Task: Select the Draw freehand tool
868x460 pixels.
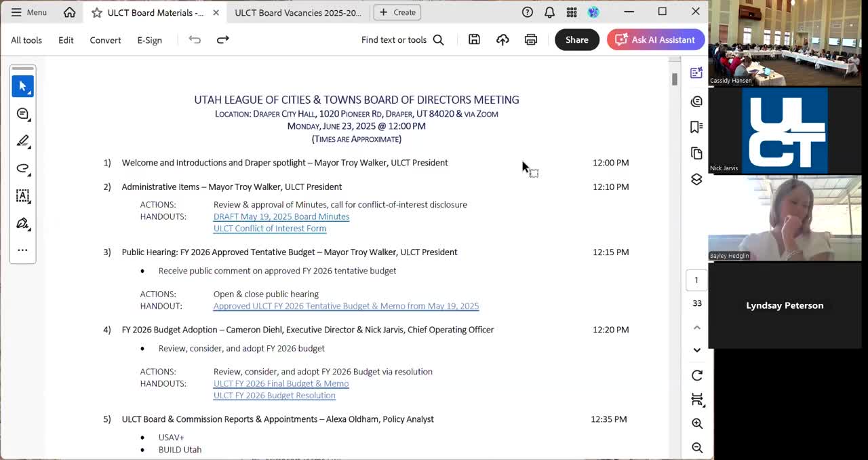Action: click(x=22, y=168)
